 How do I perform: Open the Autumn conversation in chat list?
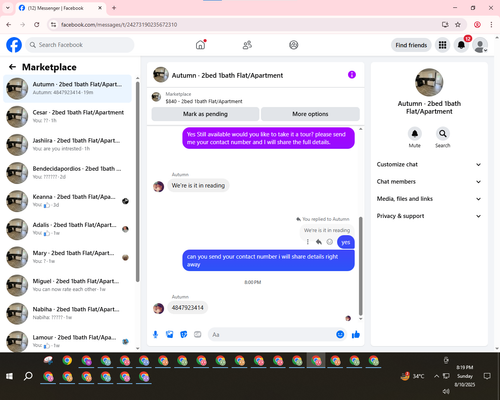click(67, 88)
